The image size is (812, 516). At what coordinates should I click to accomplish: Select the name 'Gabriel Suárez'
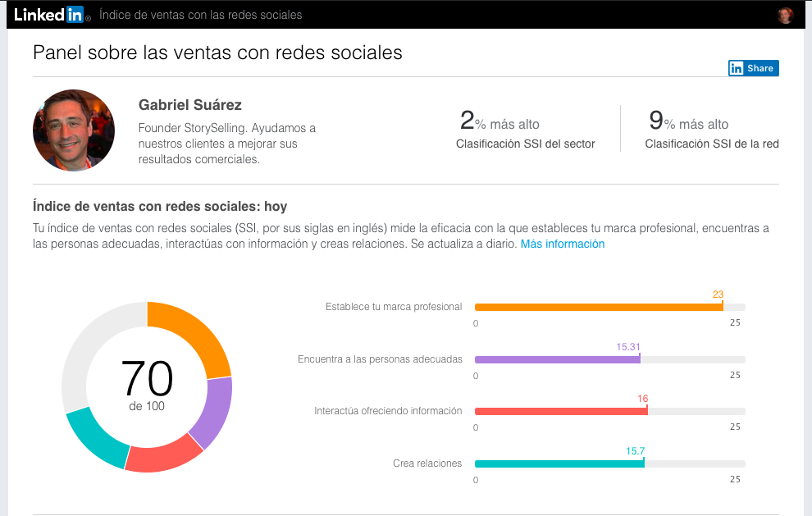click(190, 105)
